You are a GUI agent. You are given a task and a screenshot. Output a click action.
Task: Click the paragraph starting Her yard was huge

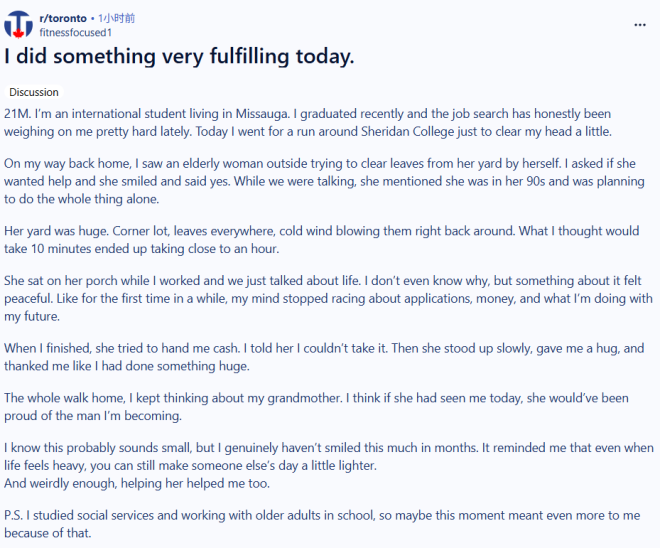pyautogui.click(x=322, y=239)
